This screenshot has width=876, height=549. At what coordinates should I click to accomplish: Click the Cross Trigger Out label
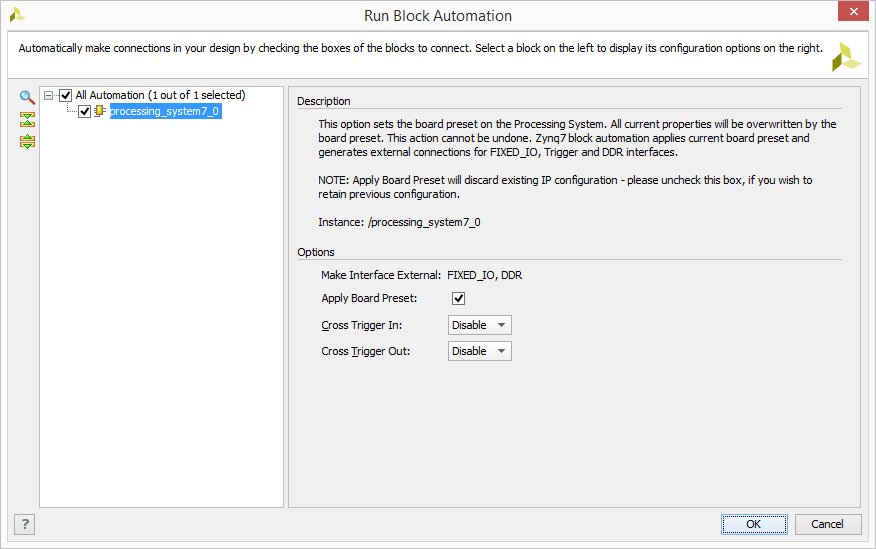[365, 352]
